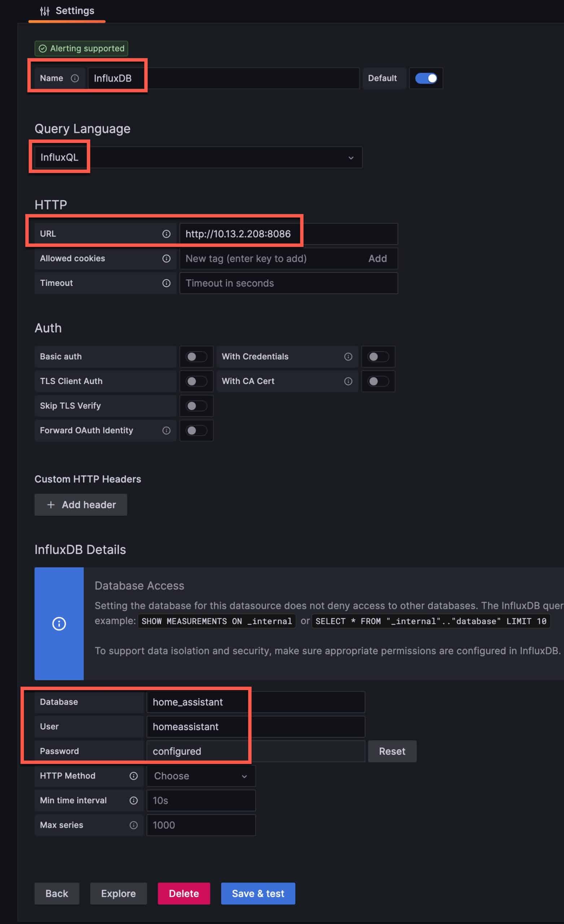Click the Allowed cookies info icon
Screen dimensions: 564x924
pyautogui.click(x=166, y=259)
